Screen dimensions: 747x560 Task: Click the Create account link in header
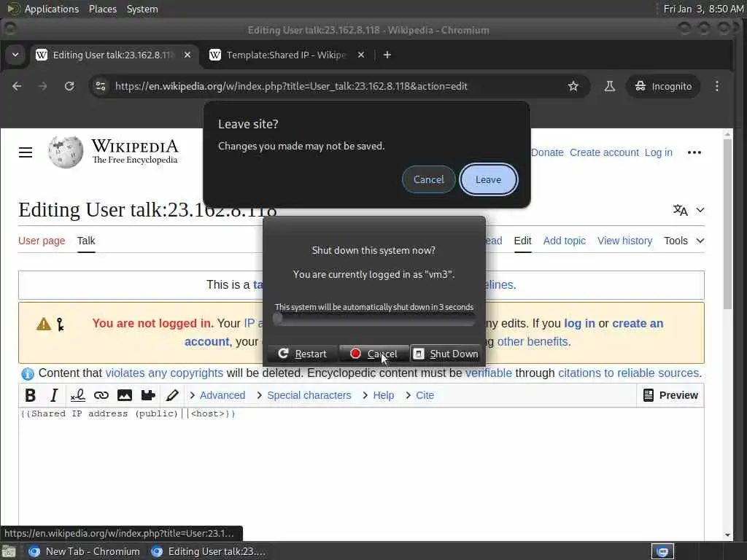pyautogui.click(x=604, y=152)
